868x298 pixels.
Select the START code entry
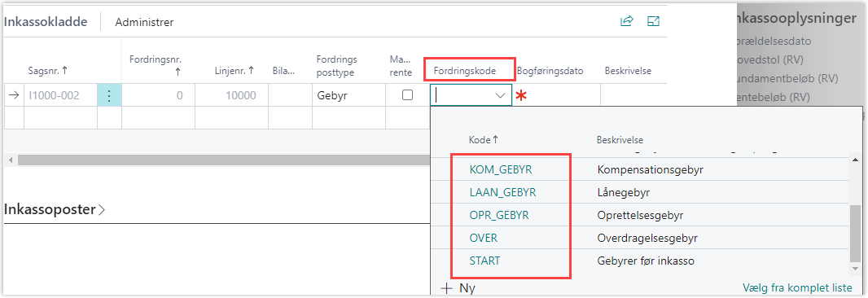click(484, 261)
